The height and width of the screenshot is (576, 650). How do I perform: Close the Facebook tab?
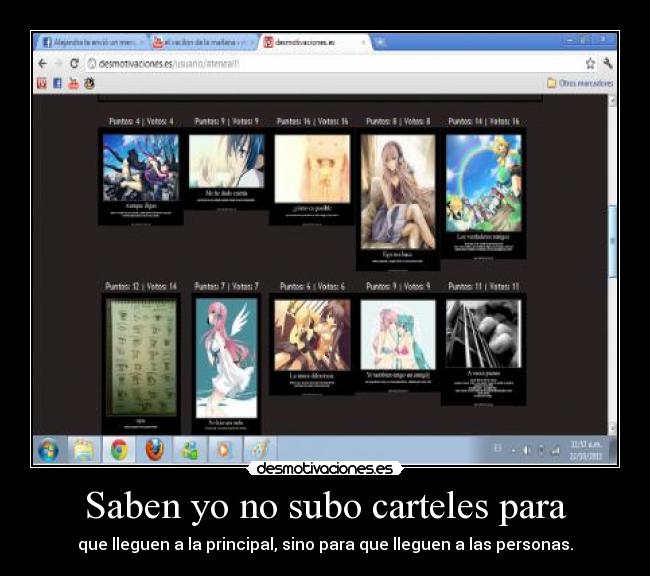click(x=141, y=42)
